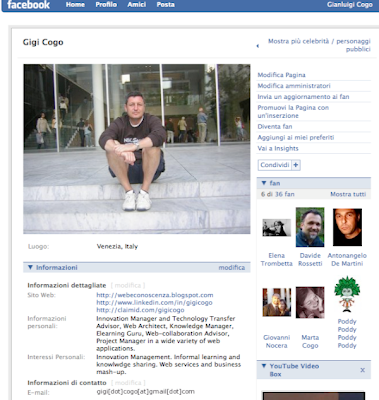Click Promuovi la Pagina con un'inserzione

(x=293, y=112)
